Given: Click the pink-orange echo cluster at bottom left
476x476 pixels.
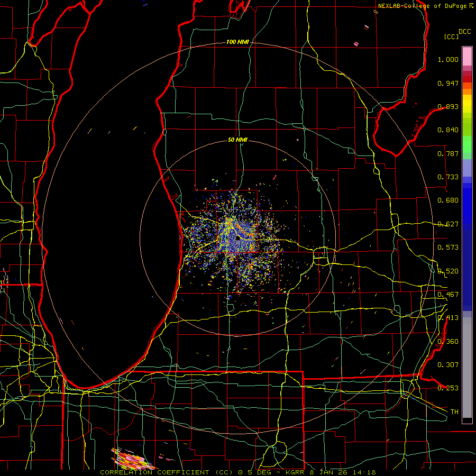Looking at the screenshot, I should coord(133,458).
